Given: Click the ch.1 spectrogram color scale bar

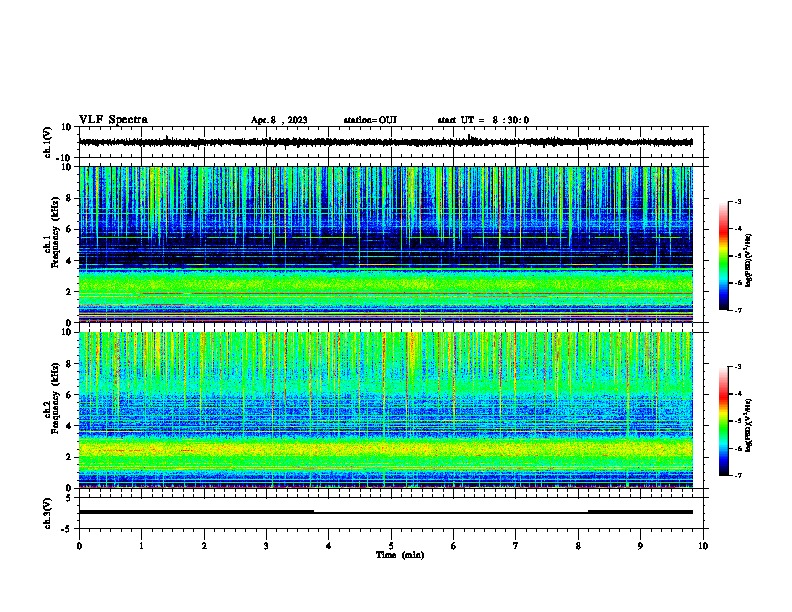Looking at the screenshot, I should [723, 256].
